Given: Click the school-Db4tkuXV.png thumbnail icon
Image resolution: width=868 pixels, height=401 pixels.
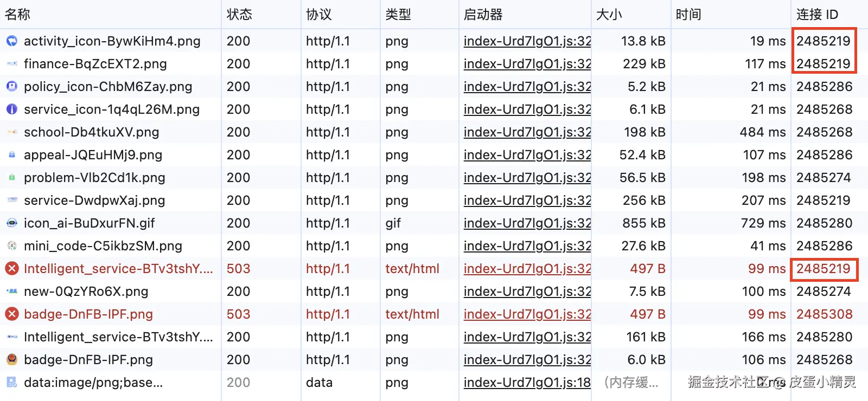Looking at the screenshot, I should tap(11, 132).
